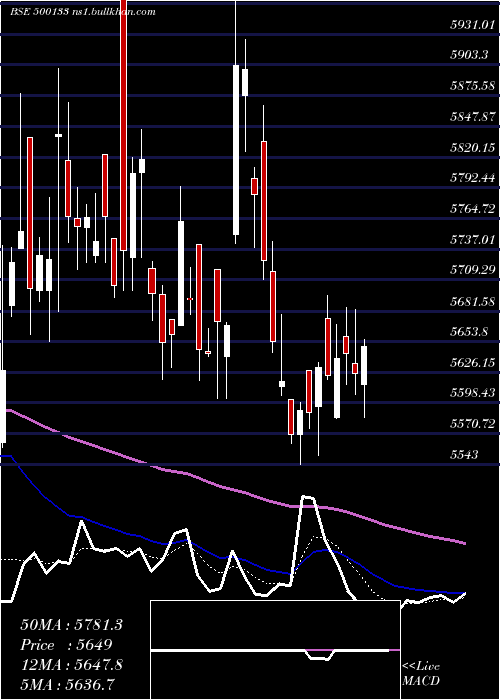Click the 5792.44 price axis label
This screenshot has height=700, width=500.
coord(473,178)
